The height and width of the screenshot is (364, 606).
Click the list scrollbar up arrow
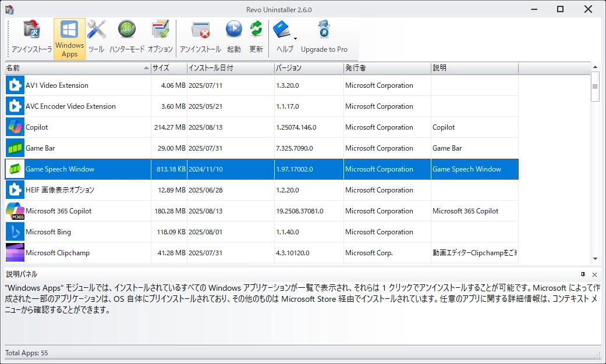[595, 67]
